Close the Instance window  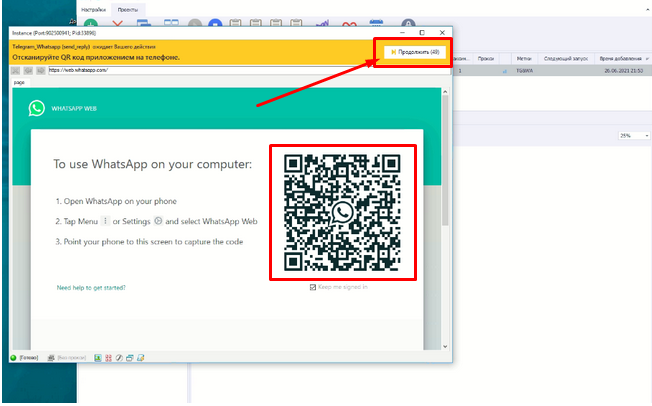[x=442, y=32]
